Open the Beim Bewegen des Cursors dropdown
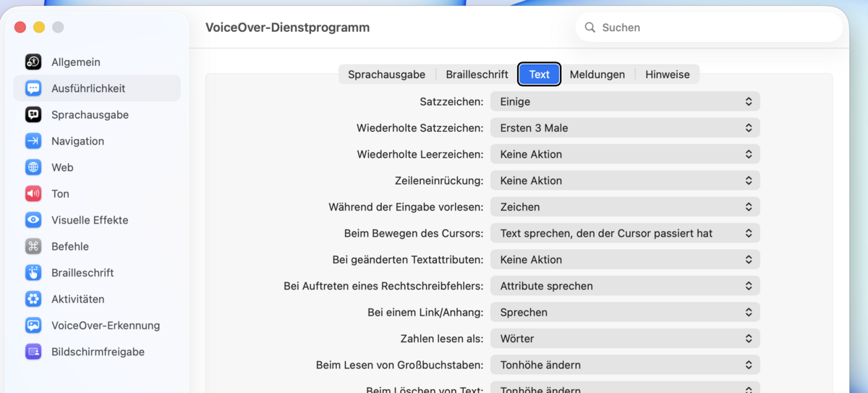The width and height of the screenshot is (868, 393). [625, 233]
